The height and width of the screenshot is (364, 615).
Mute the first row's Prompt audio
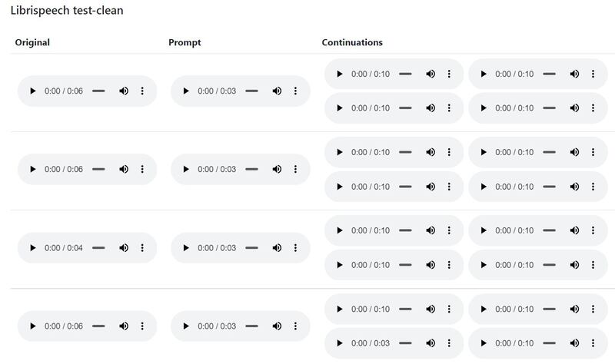click(277, 91)
